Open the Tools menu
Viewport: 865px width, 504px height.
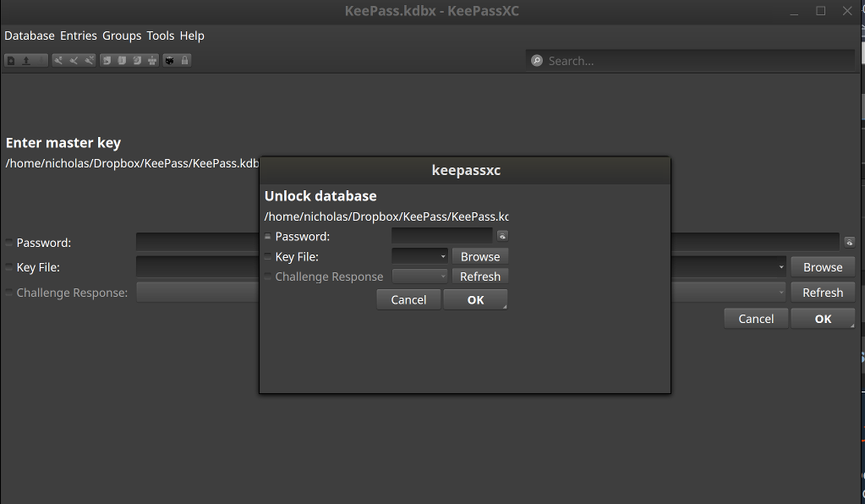(160, 36)
